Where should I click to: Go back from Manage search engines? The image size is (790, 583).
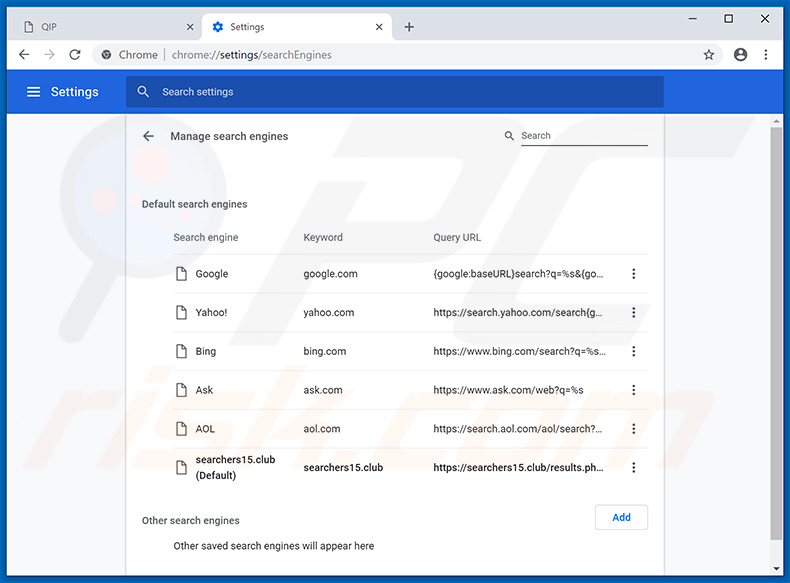148,136
